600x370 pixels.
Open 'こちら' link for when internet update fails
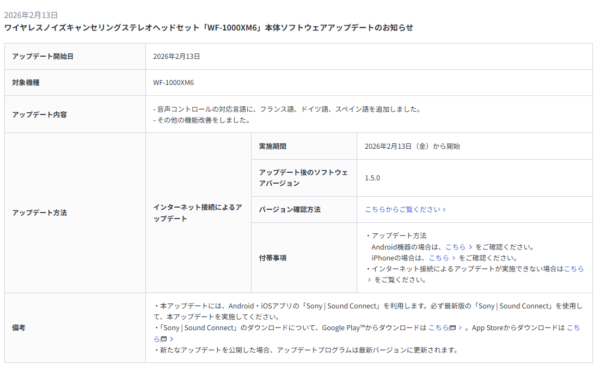click(574, 269)
